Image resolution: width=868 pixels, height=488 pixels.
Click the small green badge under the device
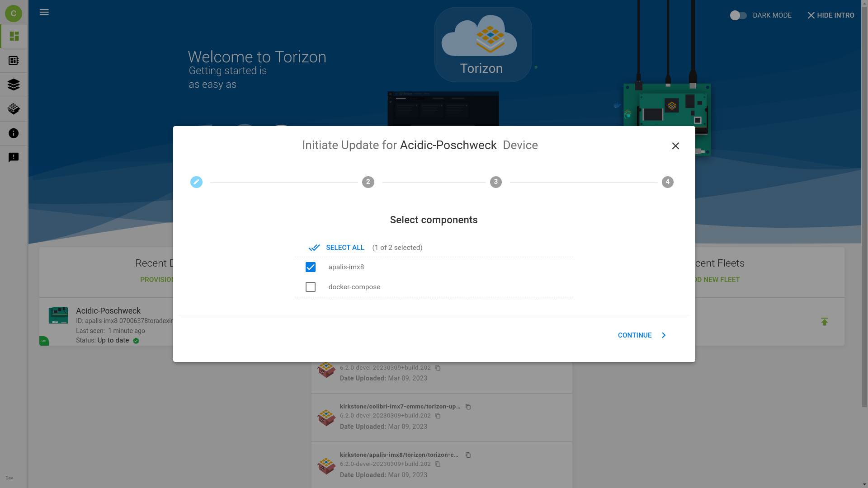tap(44, 341)
